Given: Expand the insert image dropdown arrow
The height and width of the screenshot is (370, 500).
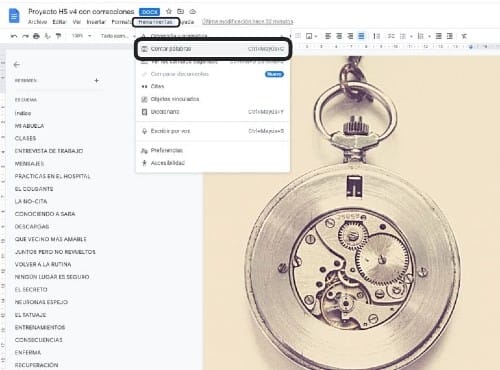Looking at the screenshot, I should click(316, 36).
